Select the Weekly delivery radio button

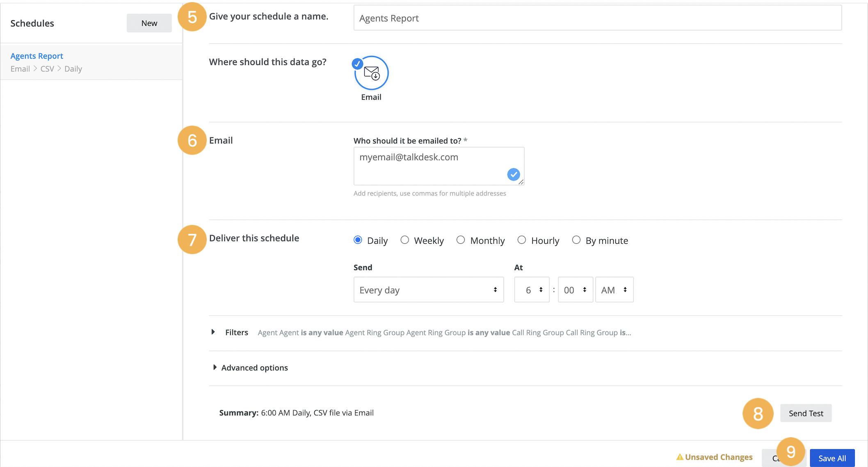404,240
